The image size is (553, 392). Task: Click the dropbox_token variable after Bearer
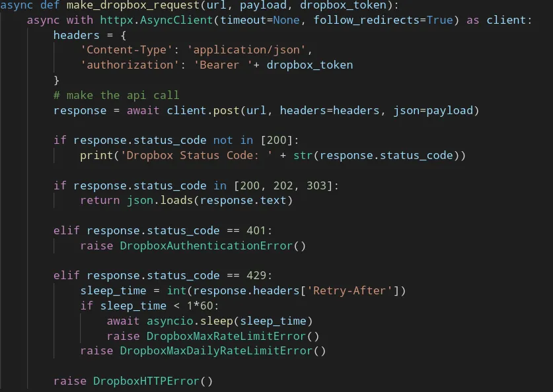tap(310, 65)
